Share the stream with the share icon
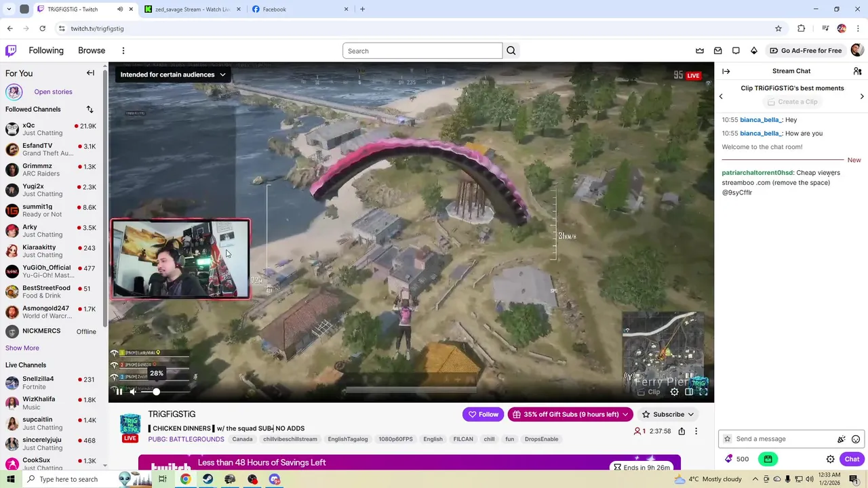 682,431
